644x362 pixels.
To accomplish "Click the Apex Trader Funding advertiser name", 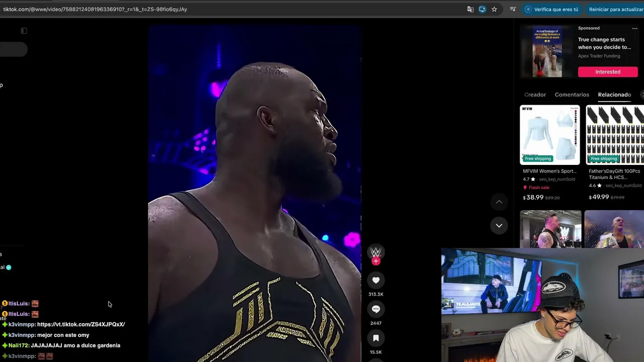I will [599, 56].
